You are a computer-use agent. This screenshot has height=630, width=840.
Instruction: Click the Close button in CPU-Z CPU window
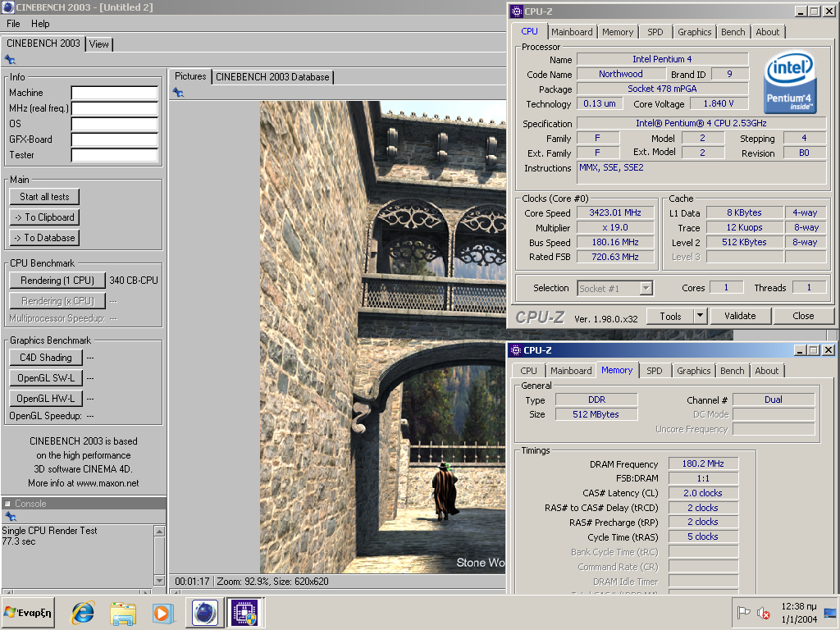803,316
